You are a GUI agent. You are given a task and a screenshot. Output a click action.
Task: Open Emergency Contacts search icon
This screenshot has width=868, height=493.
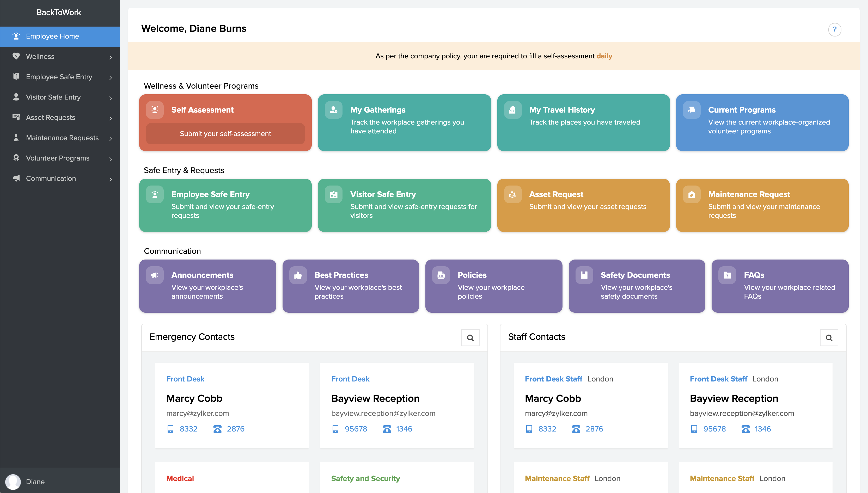pyautogui.click(x=470, y=338)
